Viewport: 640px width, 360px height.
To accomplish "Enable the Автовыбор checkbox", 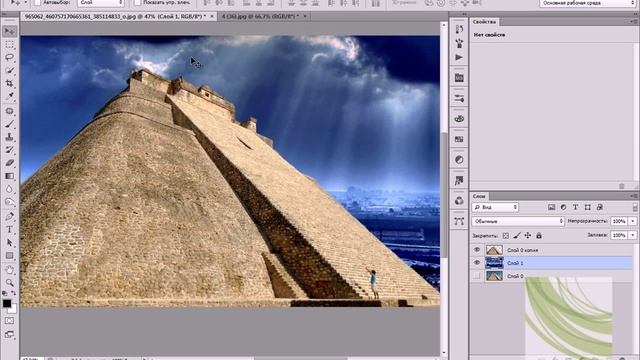I will click(x=38, y=2).
